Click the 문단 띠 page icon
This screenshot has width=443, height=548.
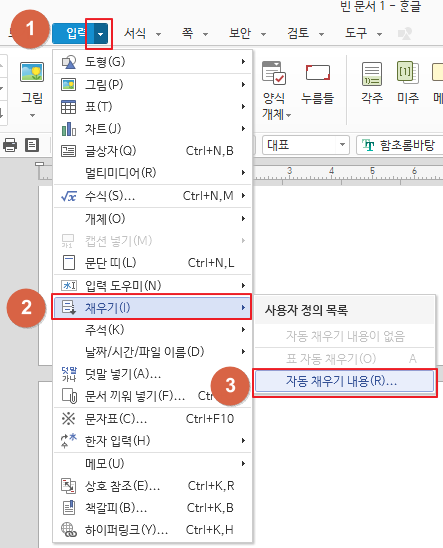[68, 263]
